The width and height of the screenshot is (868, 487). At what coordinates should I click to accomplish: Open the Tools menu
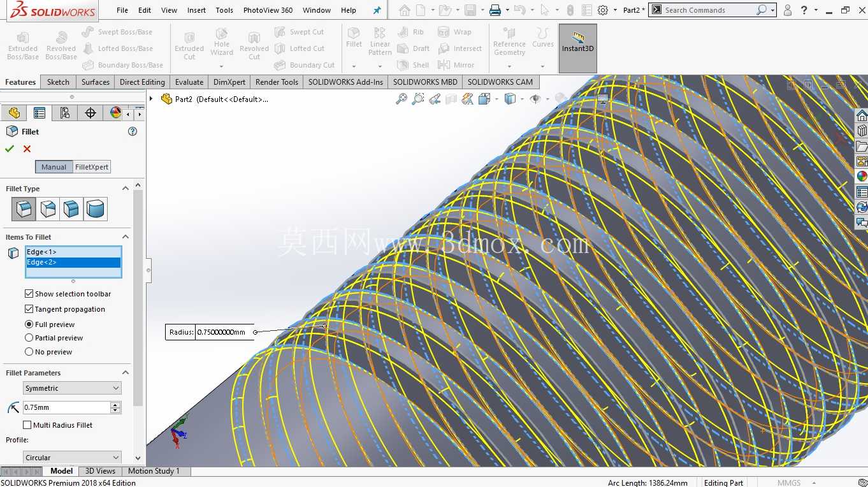tap(224, 10)
